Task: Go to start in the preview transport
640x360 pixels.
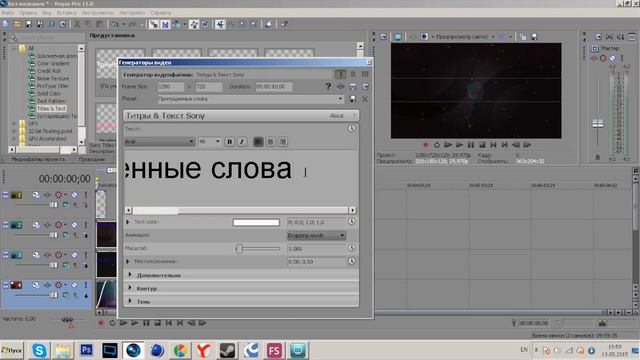Action: point(493,145)
